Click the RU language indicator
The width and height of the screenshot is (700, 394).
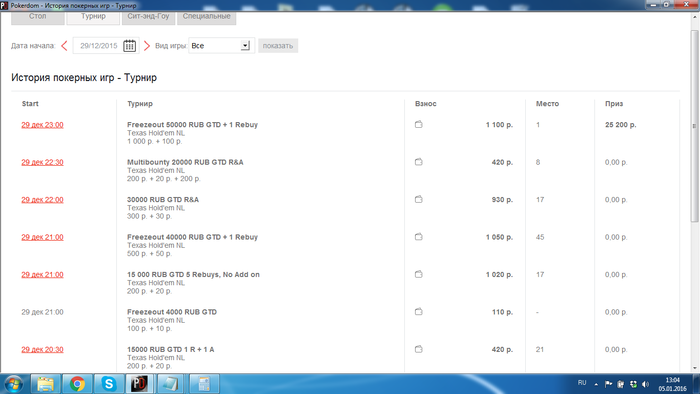point(582,383)
